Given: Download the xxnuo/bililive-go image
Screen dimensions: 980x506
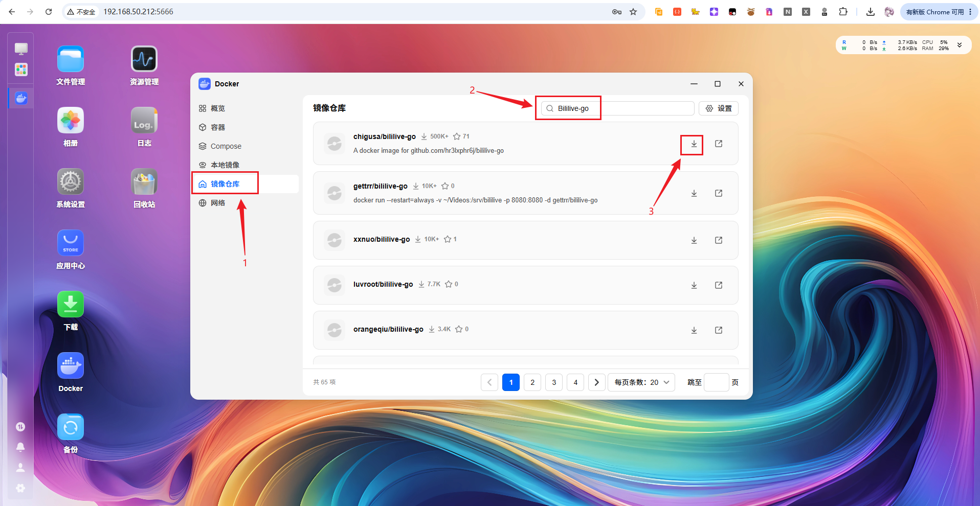Looking at the screenshot, I should (x=694, y=240).
